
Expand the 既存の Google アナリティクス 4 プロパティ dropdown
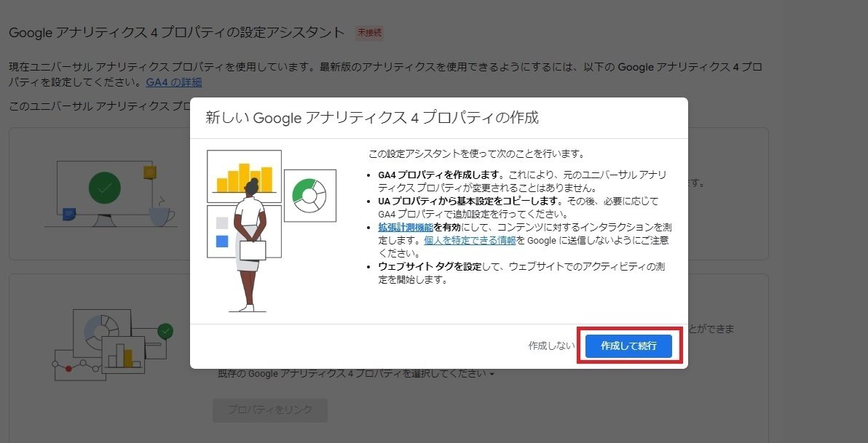click(x=357, y=374)
